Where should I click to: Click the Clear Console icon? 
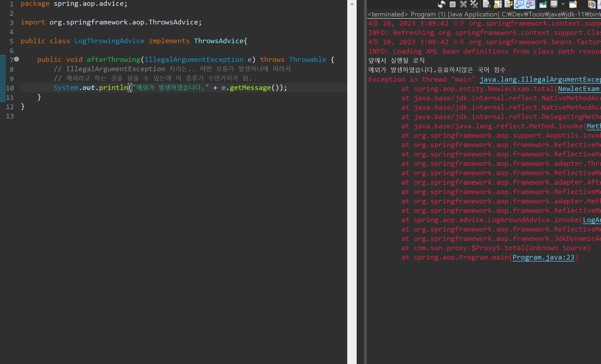tap(486, 4)
